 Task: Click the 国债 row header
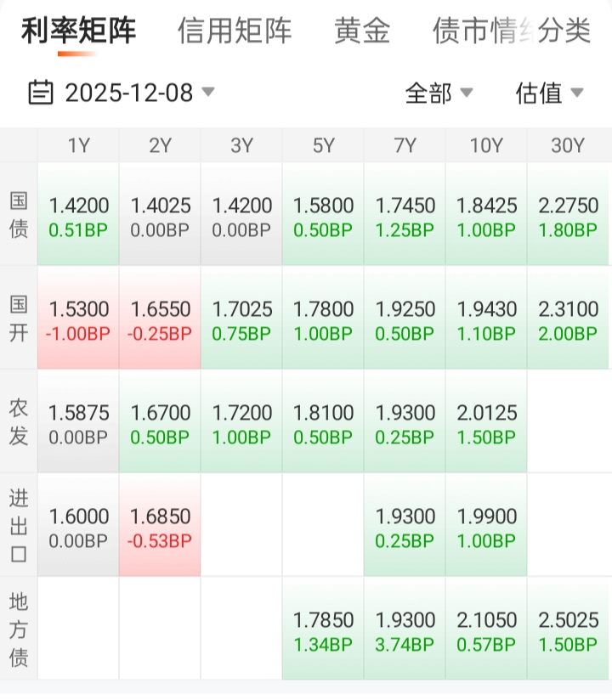click(19, 215)
